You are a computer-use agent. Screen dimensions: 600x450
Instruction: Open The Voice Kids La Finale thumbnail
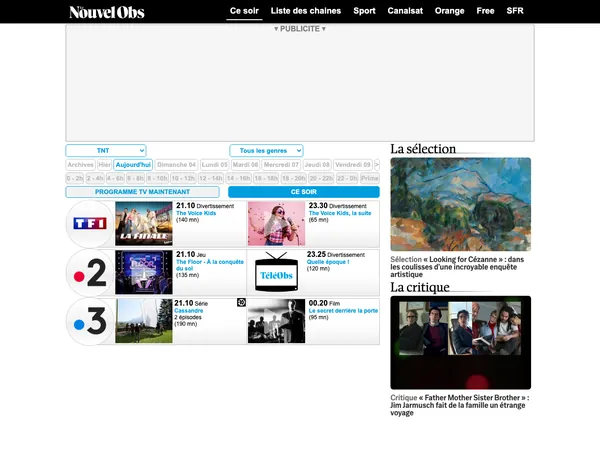tap(144, 223)
